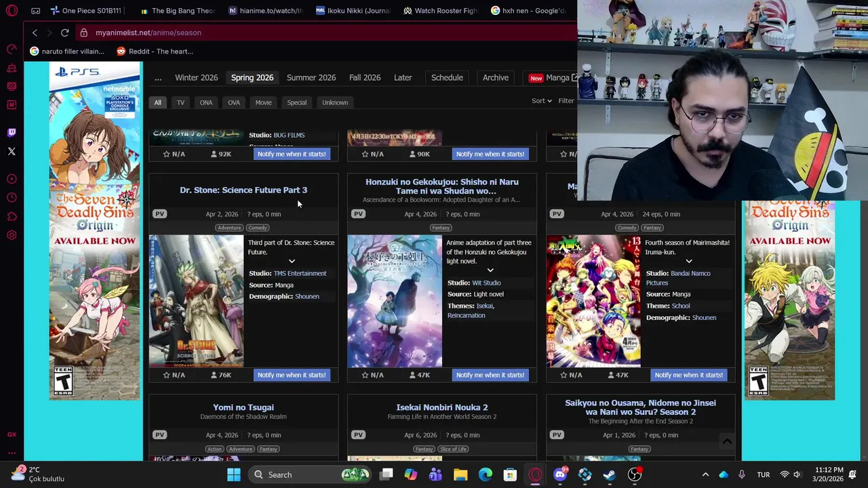868x488 pixels.
Task: Expand Honzuki no Gekokujou synopsis chevron
Action: 490,270
